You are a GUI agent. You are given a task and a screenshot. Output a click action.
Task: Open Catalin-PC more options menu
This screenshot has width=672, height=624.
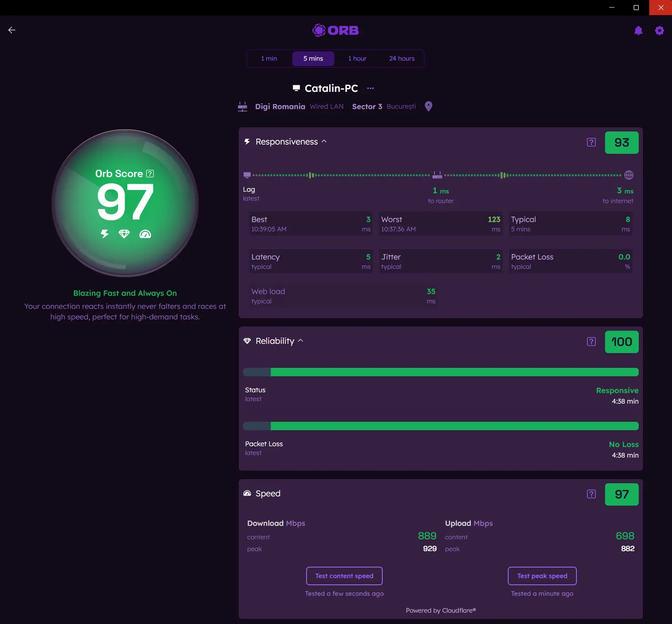click(x=371, y=88)
